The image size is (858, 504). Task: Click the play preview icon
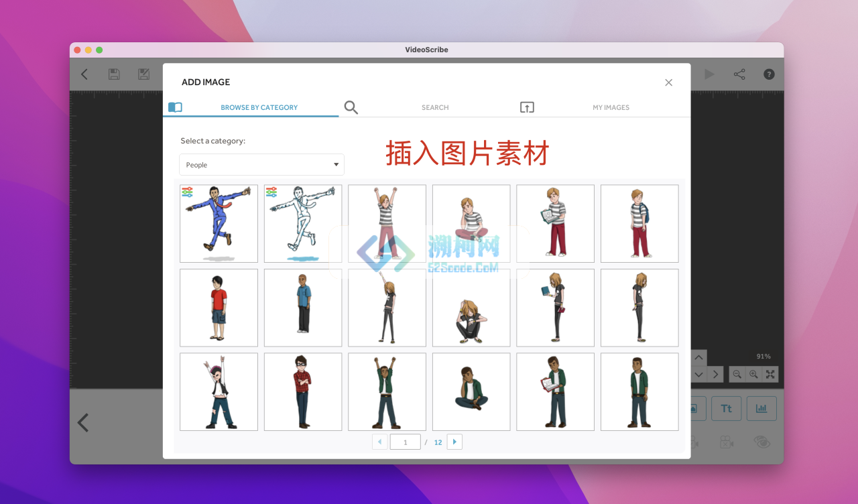pyautogui.click(x=709, y=74)
